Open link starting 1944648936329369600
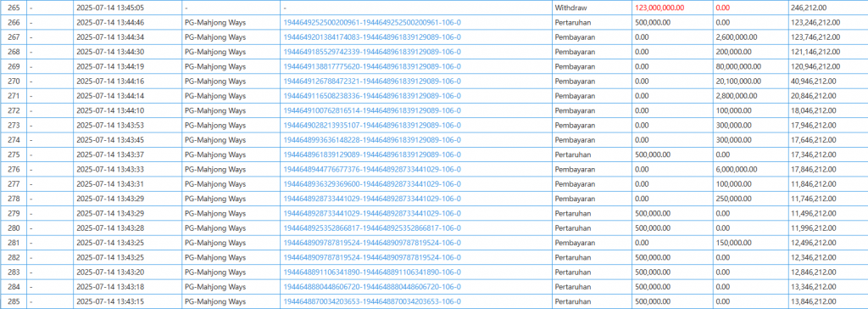The width and height of the screenshot is (868, 309). pyautogui.click(x=372, y=184)
